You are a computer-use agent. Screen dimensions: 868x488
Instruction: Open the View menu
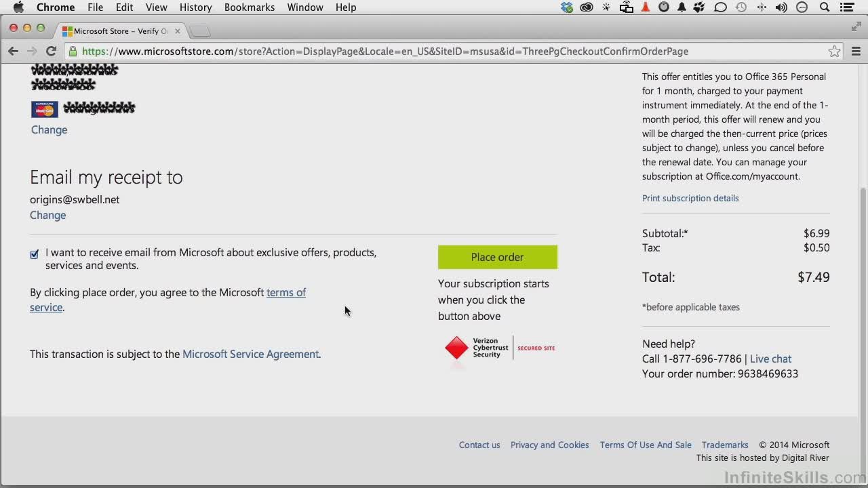(x=157, y=7)
